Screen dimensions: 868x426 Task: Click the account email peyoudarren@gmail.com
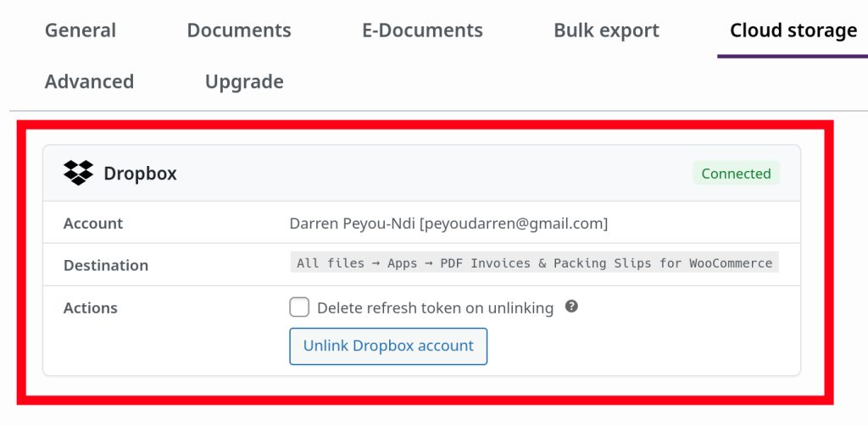point(514,224)
